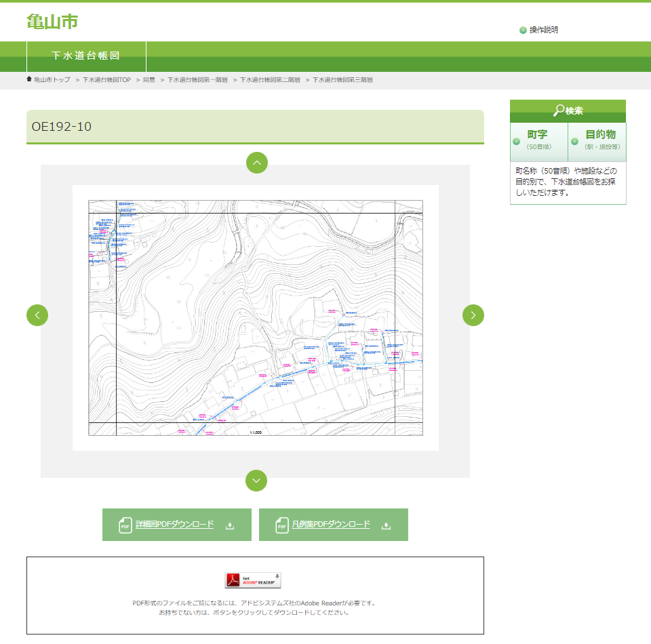Click the 凡例集PDFダウンロード link text
The height and width of the screenshot is (644, 651).
point(332,525)
